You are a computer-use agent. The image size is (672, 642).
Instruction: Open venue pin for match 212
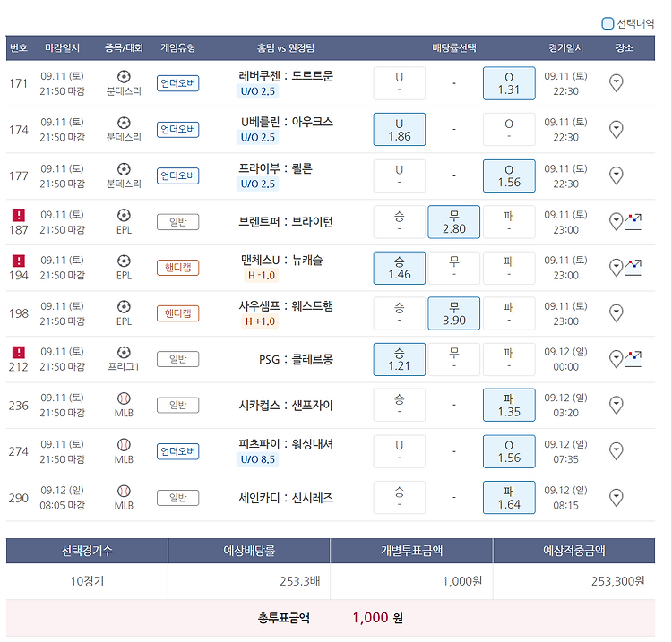pos(616,359)
